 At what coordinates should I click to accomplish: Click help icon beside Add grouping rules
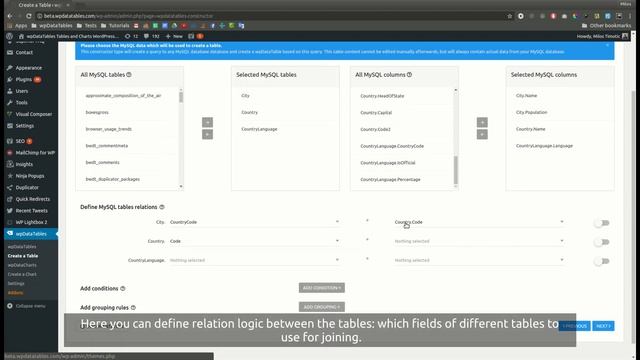pos(133,308)
